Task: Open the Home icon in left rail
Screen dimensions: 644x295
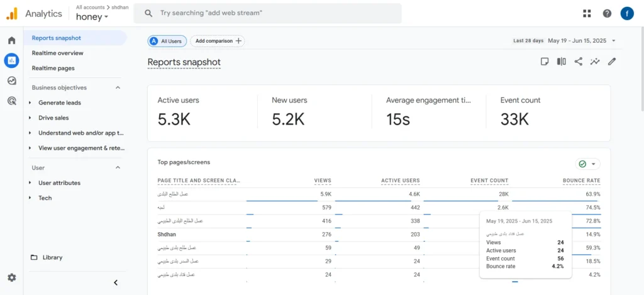Action: (11, 40)
